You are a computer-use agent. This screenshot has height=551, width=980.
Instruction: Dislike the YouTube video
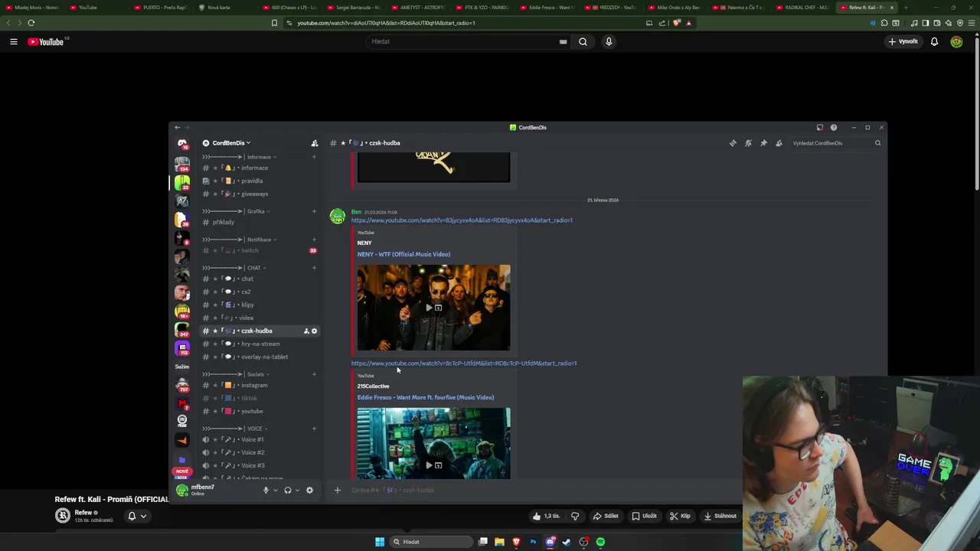(575, 516)
